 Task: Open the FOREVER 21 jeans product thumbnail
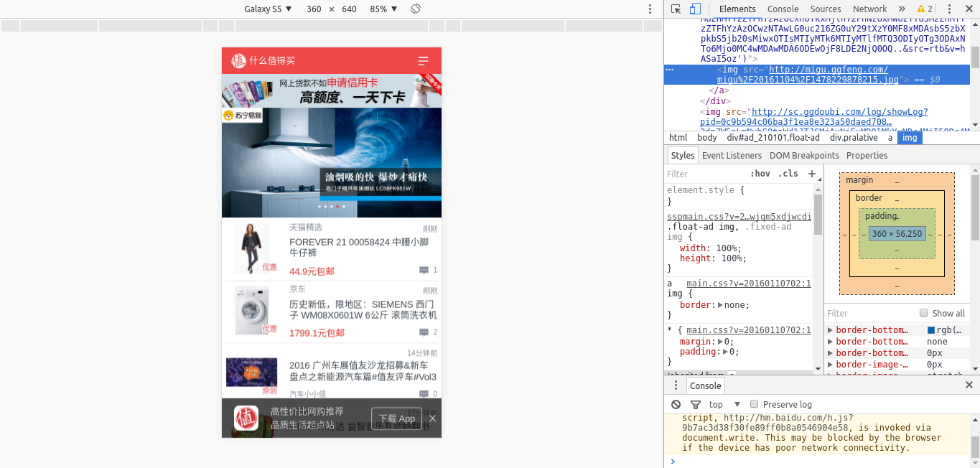point(252,248)
